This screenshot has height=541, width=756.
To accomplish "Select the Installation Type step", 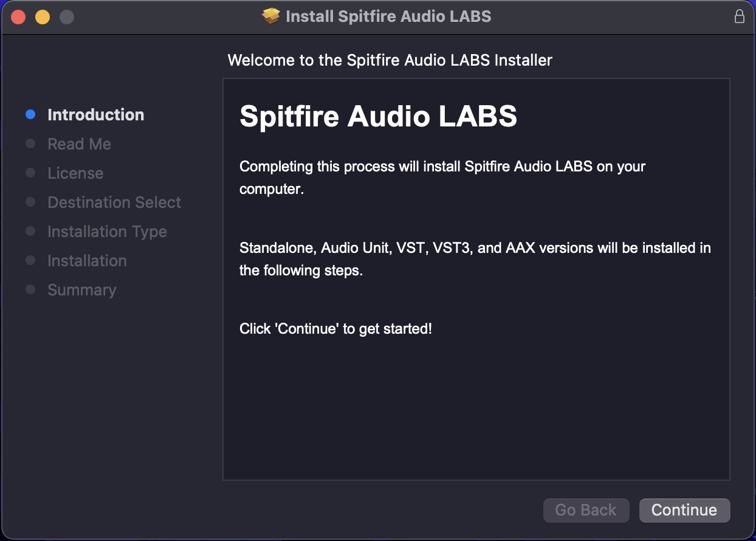I will click(107, 232).
